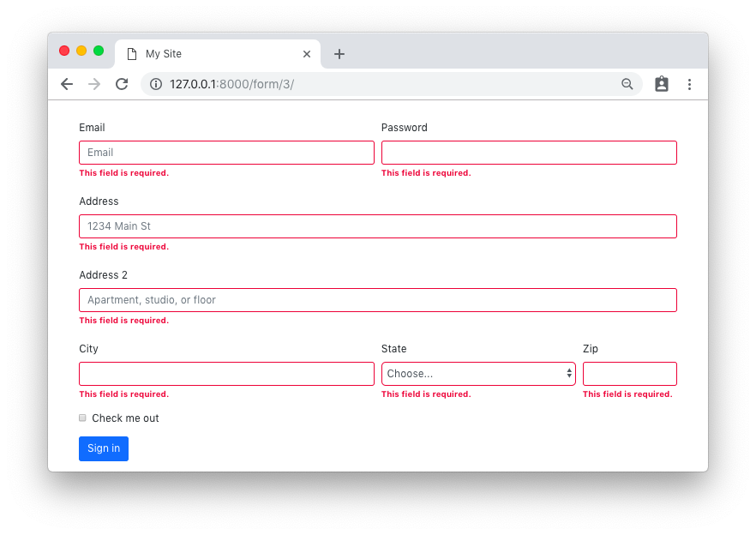View site information icon in address bar
756x535 pixels.
click(x=156, y=84)
